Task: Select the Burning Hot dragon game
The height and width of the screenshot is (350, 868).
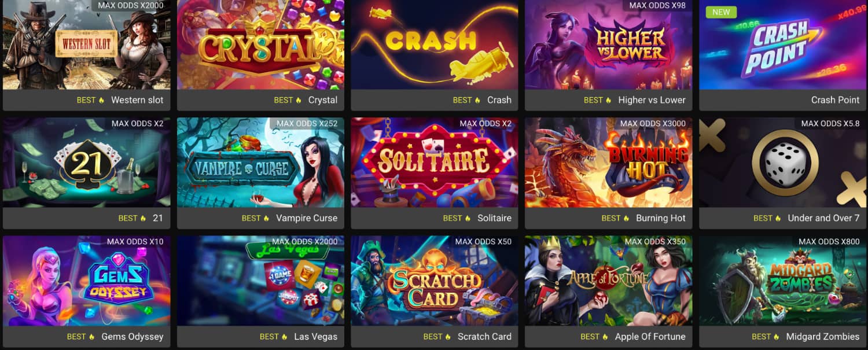Action: [609, 163]
